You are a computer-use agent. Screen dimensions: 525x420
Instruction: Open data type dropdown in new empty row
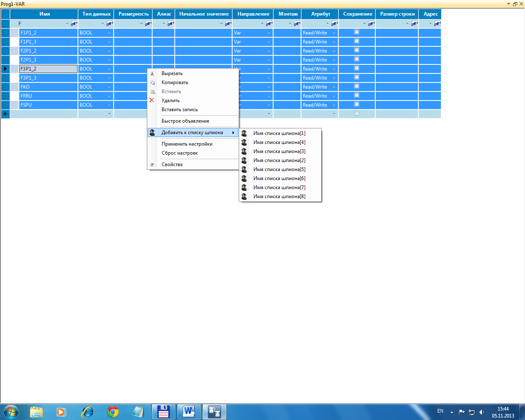click(109, 114)
